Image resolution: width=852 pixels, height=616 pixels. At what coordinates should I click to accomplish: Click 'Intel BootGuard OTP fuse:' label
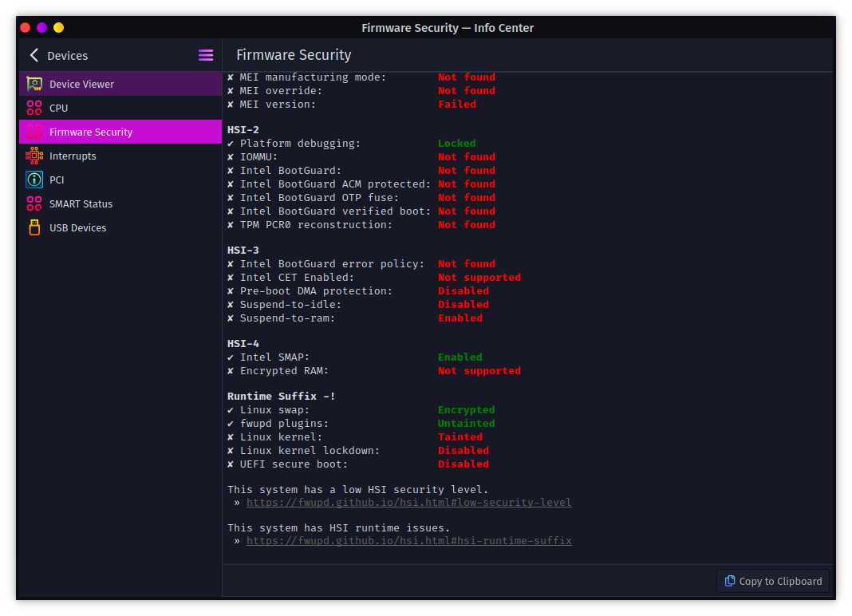(319, 198)
